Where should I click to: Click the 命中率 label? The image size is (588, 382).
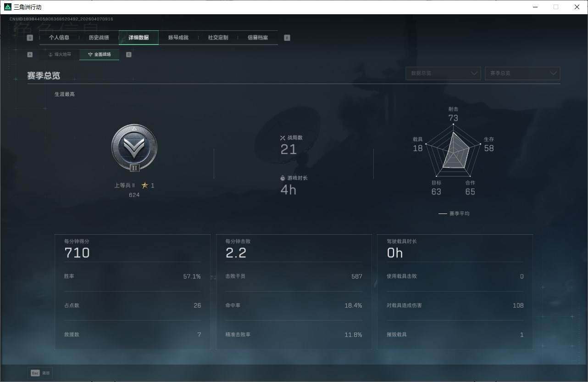(x=233, y=305)
